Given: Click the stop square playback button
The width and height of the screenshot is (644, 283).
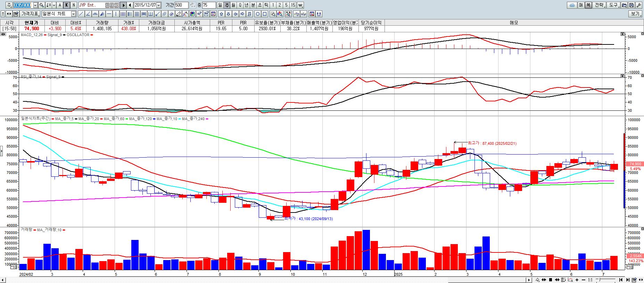Looking at the screenshot, I should point(551,280).
